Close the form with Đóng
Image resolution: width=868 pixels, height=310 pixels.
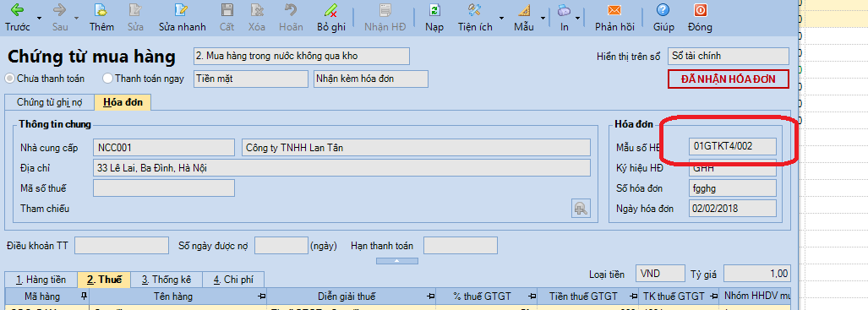tap(700, 17)
